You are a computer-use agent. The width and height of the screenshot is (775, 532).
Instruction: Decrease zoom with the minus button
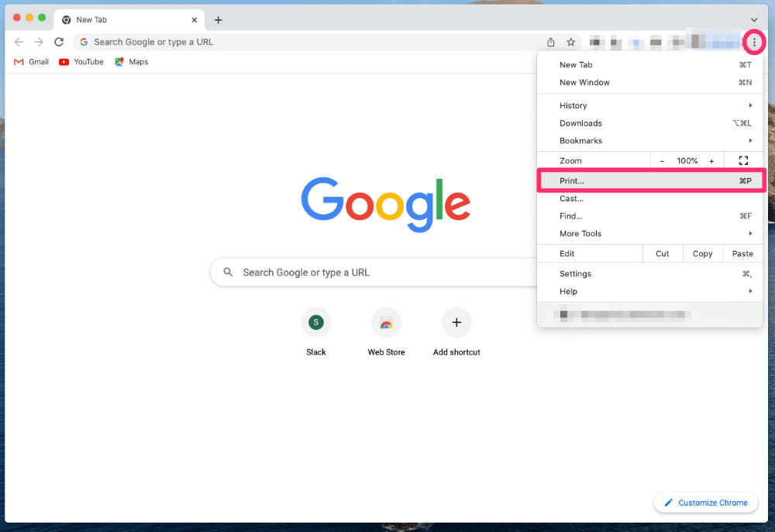coord(662,161)
